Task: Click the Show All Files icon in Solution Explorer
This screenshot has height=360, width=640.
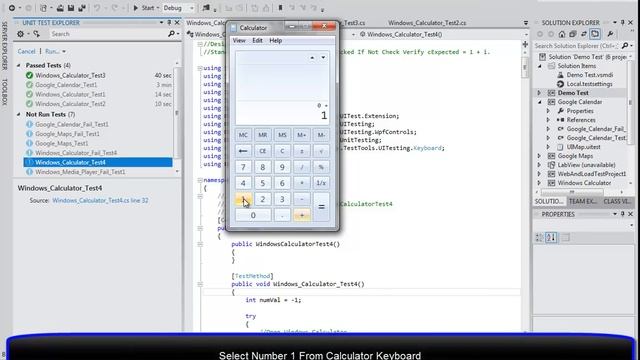Action: tap(595, 34)
